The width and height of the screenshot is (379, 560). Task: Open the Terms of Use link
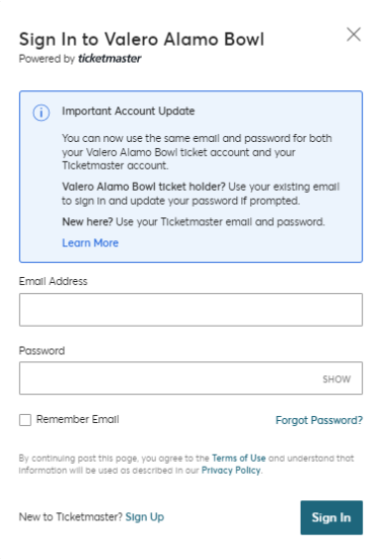point(239,458)
